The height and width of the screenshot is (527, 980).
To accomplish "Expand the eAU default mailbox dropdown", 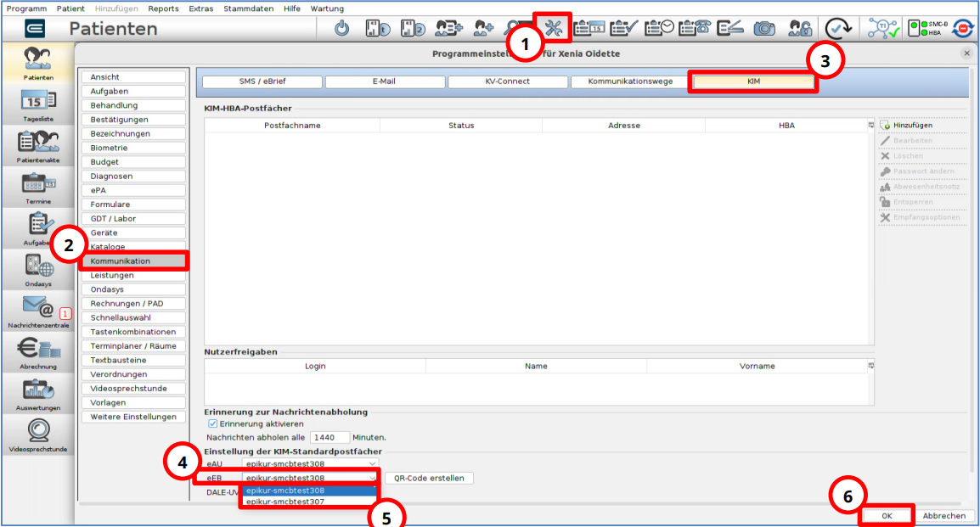I will pyautogui.click(x=310, y=464).
